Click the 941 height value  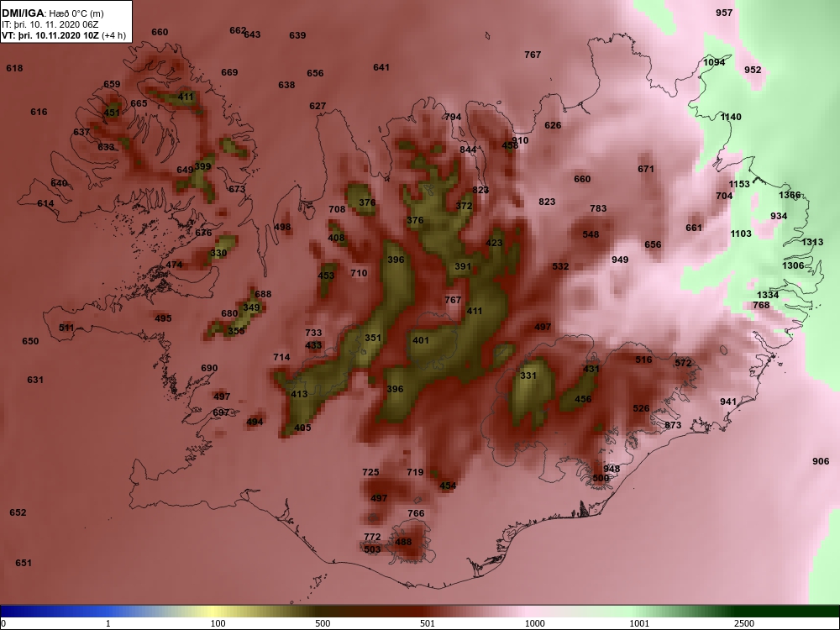tap(728, 402)
